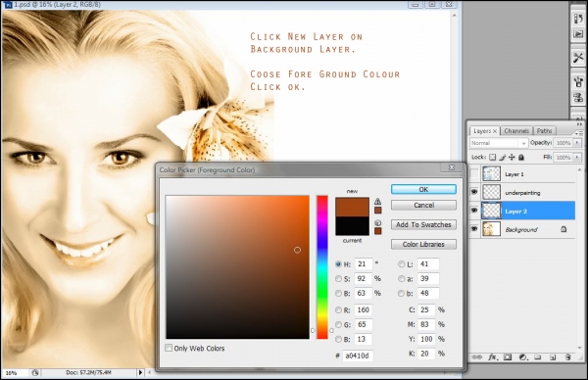Viewport: 588px width, 380px height.
Task: Switch to the Channels tab
Action: (516, 131)
